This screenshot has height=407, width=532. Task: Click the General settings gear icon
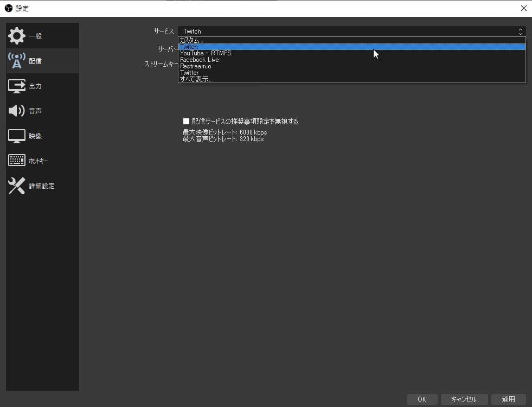click(x=17, y=36)
